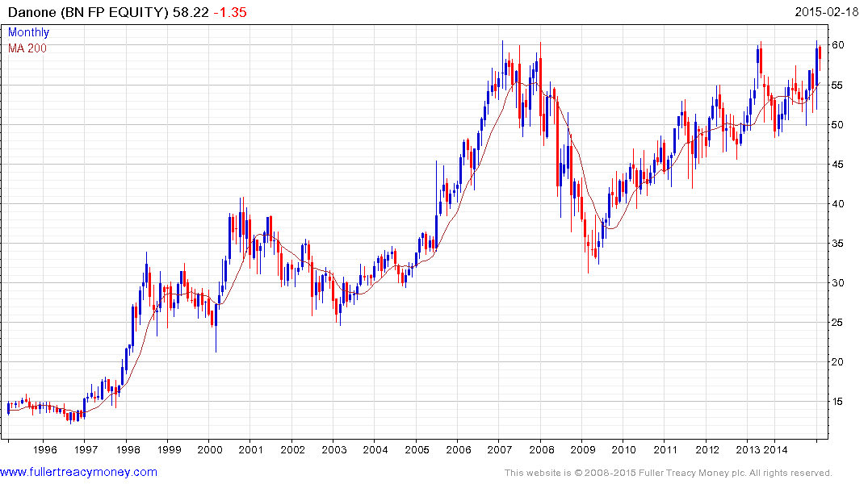Select the last price value 58.22

[191, 12]
